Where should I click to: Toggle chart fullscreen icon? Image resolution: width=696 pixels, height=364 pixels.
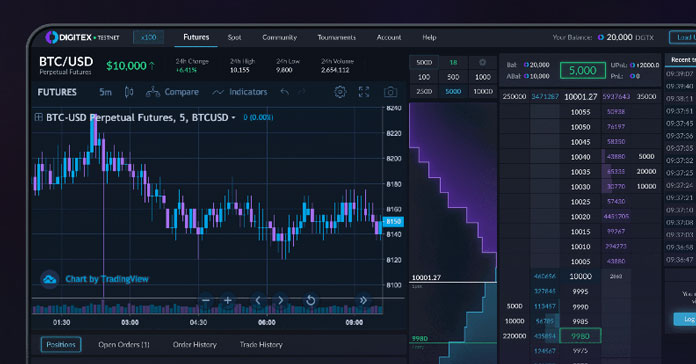point(364,92)
